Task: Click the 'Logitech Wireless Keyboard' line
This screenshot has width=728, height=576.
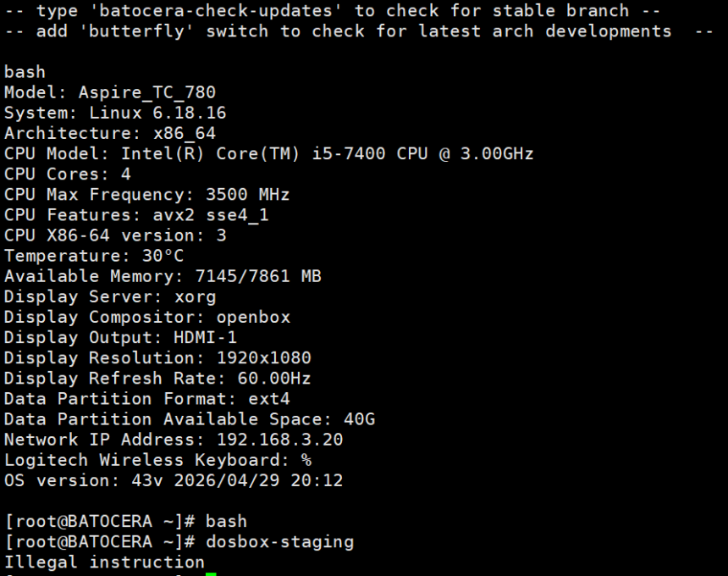Action: [157, 460]
